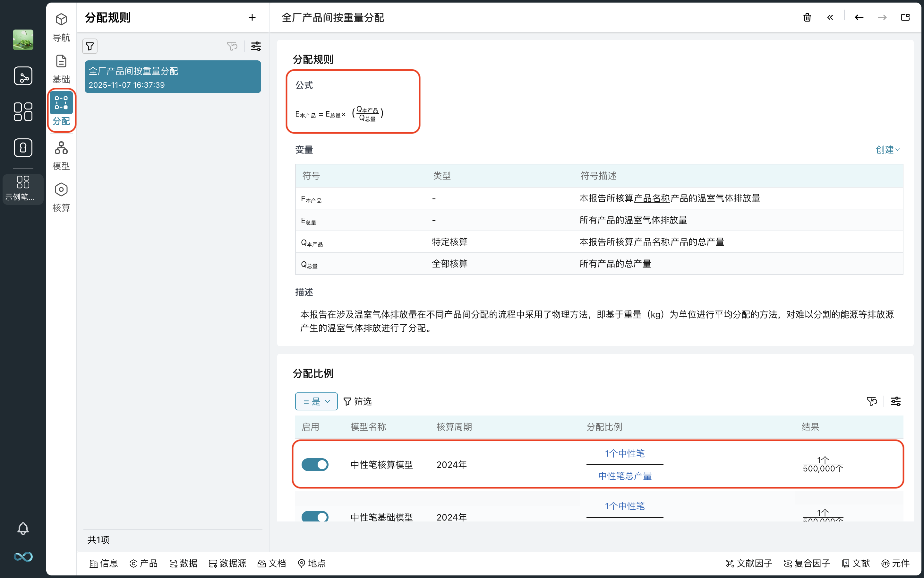Open the 示例笔 workspace tile
The height and width of the screenshot is (578, 924).
click(23, 189)
